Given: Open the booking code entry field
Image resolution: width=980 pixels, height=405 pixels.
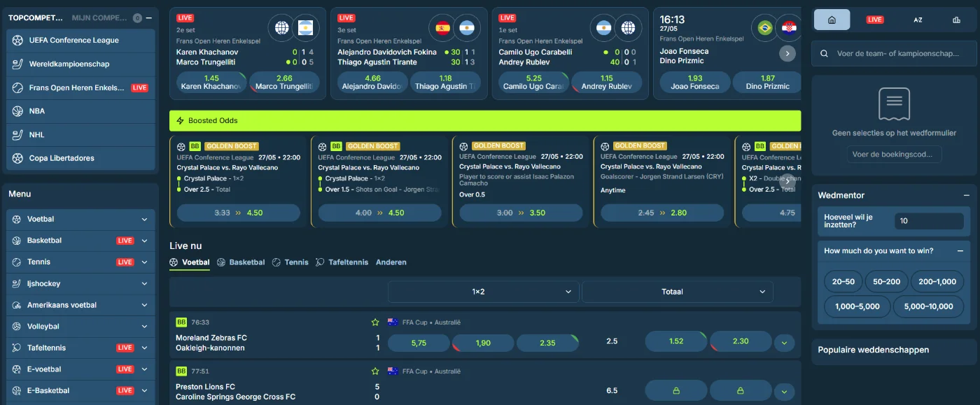Looking at the screenshot, I should (894, 155).
